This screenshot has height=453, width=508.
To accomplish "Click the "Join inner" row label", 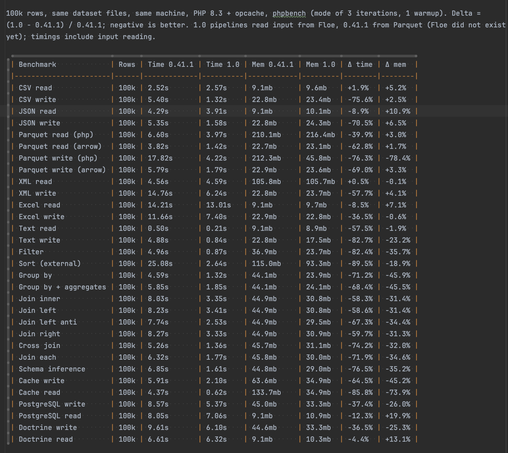I will (39, 299).
